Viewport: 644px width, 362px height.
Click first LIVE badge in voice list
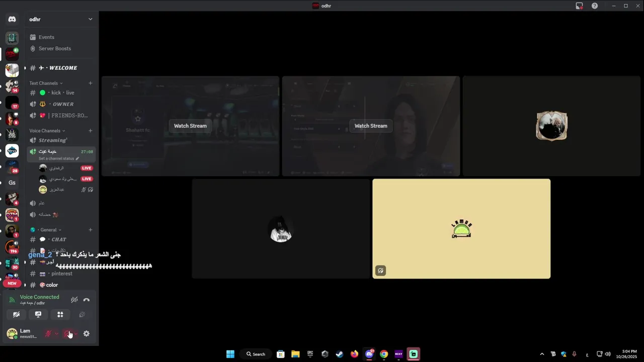pos(87,168)
